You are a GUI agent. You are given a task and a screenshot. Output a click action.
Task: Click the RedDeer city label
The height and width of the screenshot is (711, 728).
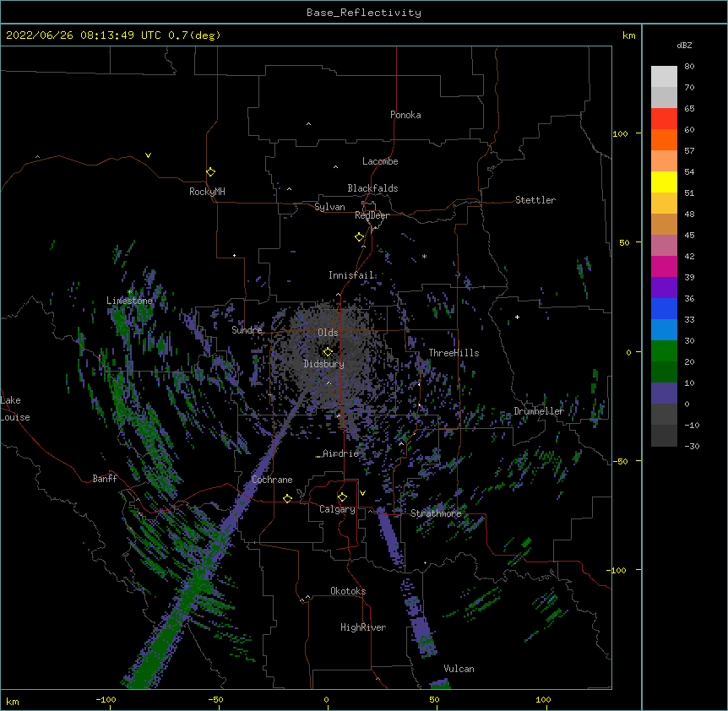point(372,215)
